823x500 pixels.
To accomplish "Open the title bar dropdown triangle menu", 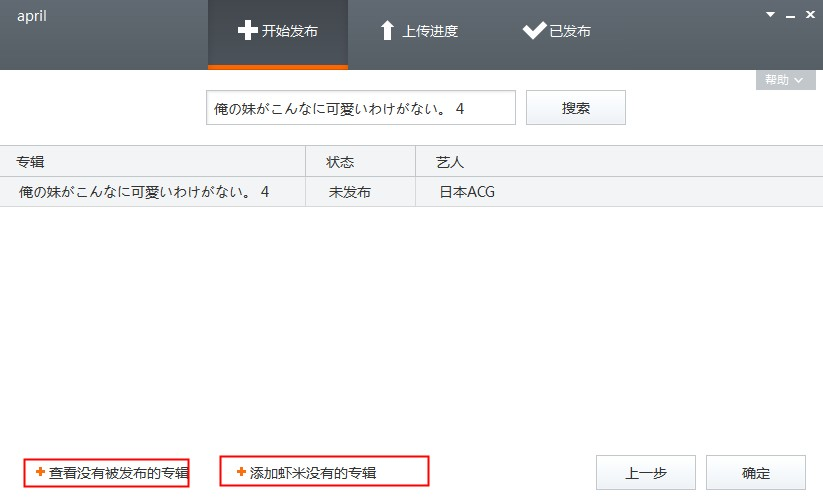I will tap(771, 15).
